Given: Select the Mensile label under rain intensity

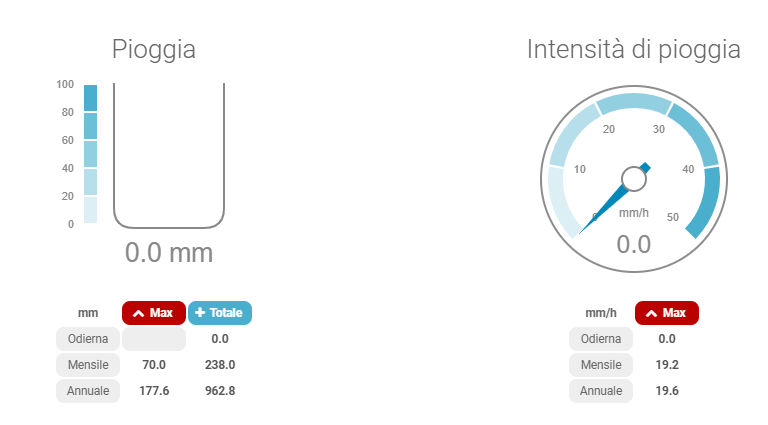Looking at the screenshot, I should point(601,365).
